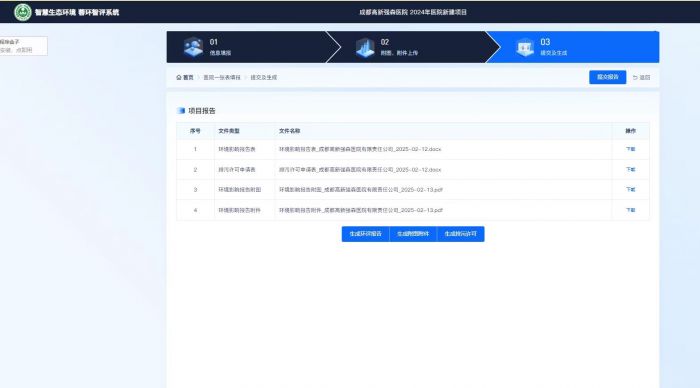Viewport: 700px width, 388px height.
Task: Click the back arrow icon beside 返回
Action: point(635,77)
